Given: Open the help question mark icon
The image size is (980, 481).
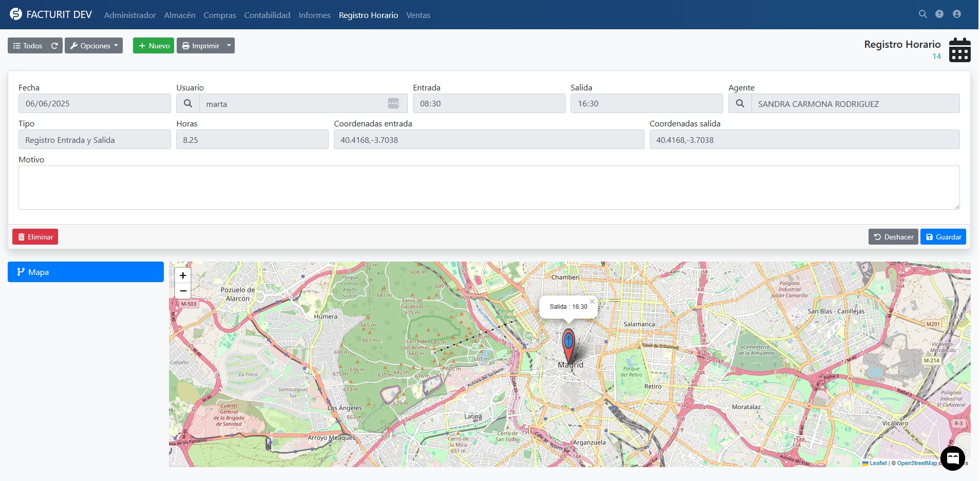Looking at the screenshot, I should (x=939, y=14).
